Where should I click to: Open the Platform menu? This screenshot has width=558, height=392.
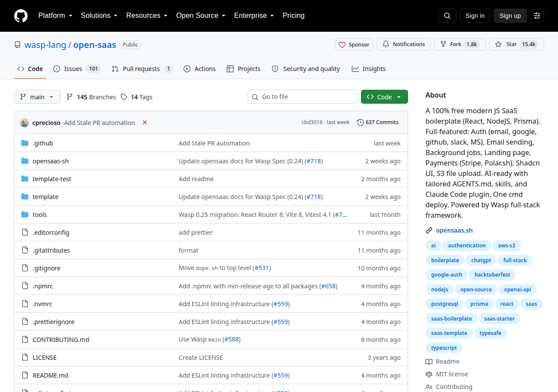click(x=55, y=16)
